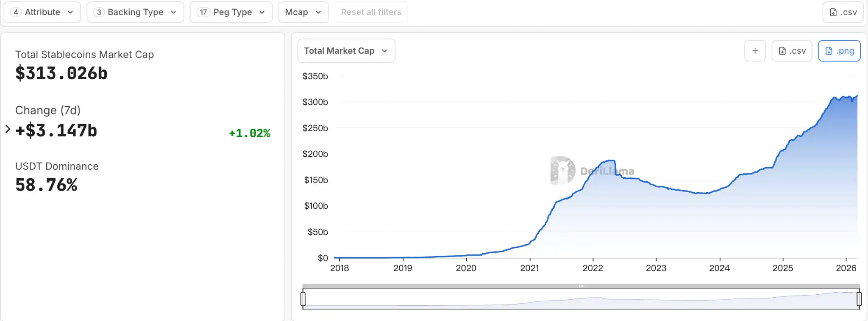Click the plus button beside chart controls
The image size is (868, 321).
point(755,51)
